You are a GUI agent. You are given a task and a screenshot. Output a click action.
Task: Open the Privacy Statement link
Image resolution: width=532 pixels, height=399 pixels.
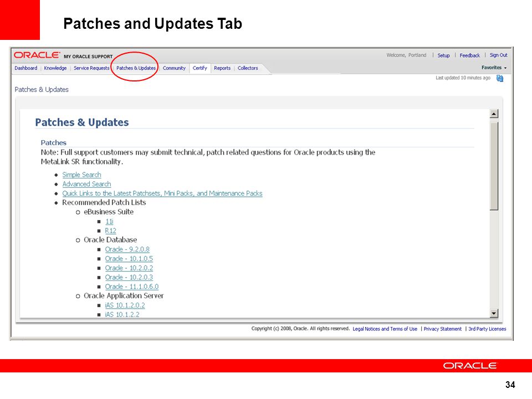pos(442,329)
